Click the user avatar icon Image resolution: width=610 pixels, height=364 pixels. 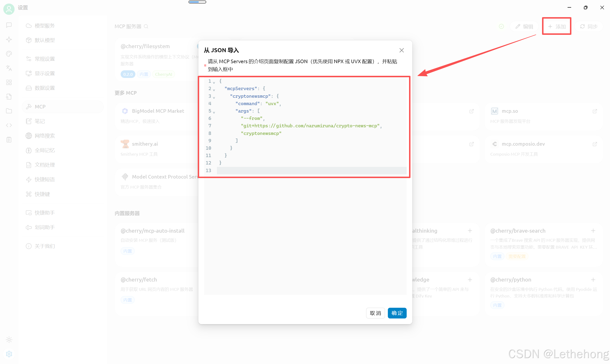pos(9,9)
